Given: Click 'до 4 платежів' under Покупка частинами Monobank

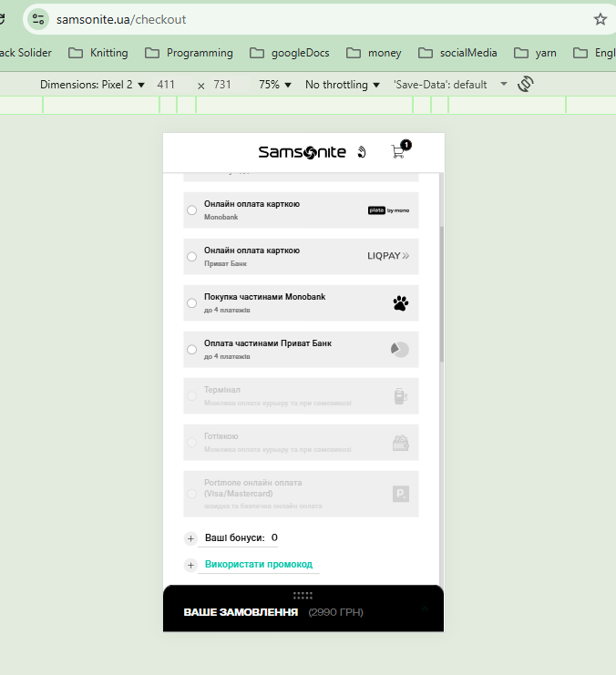Looking at the screenshot, I should [227, 310].
